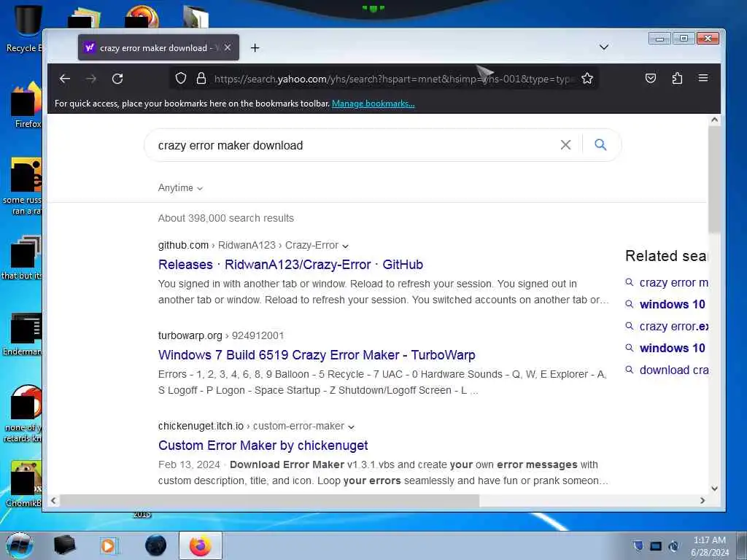Viewport: 747px width, 560px height.
Task: Bookmark this page with the star icon
Action: tap(587, 78)
